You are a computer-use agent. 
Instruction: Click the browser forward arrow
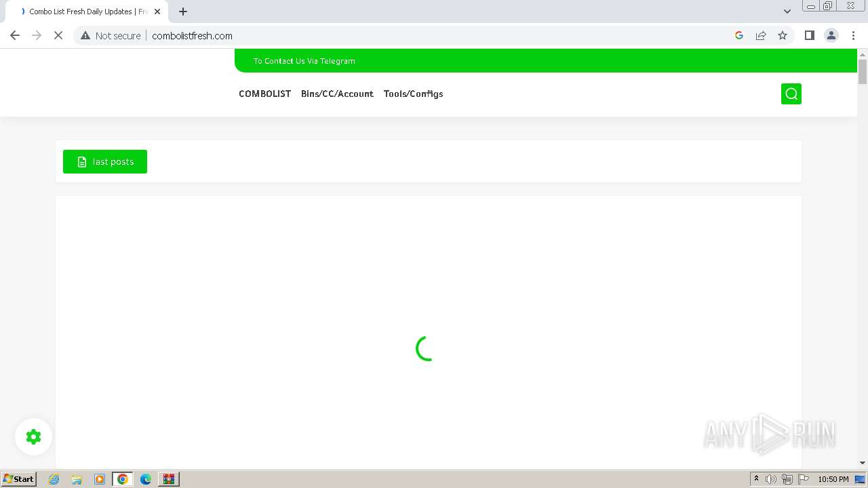(37, 35)
